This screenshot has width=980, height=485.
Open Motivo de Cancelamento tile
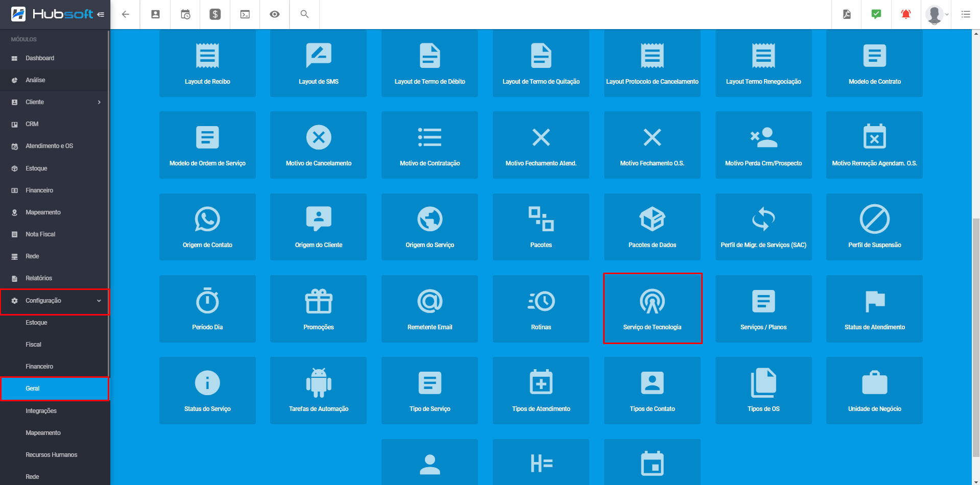(319, 145)
